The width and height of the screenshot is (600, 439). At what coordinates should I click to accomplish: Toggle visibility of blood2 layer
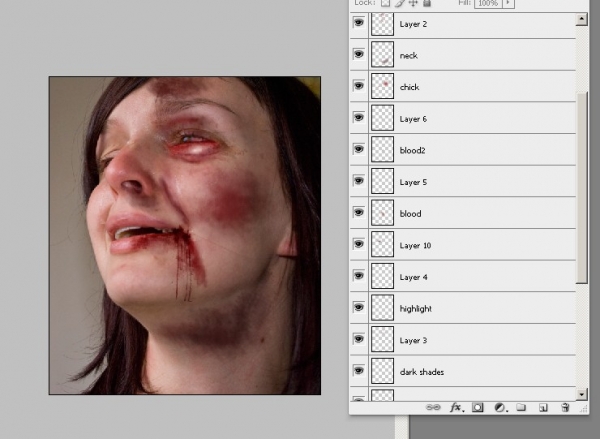pos(359,149)
